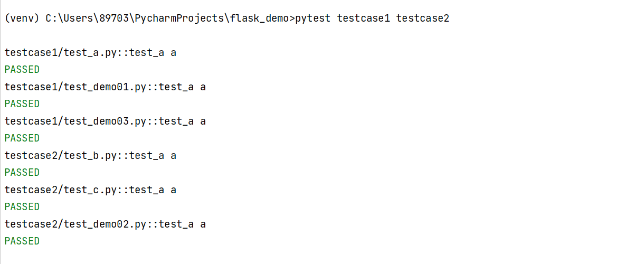The image size is (644, 264).
Task: Click PASSED result below testcase1/test_a.py
Action: [22, 69]
